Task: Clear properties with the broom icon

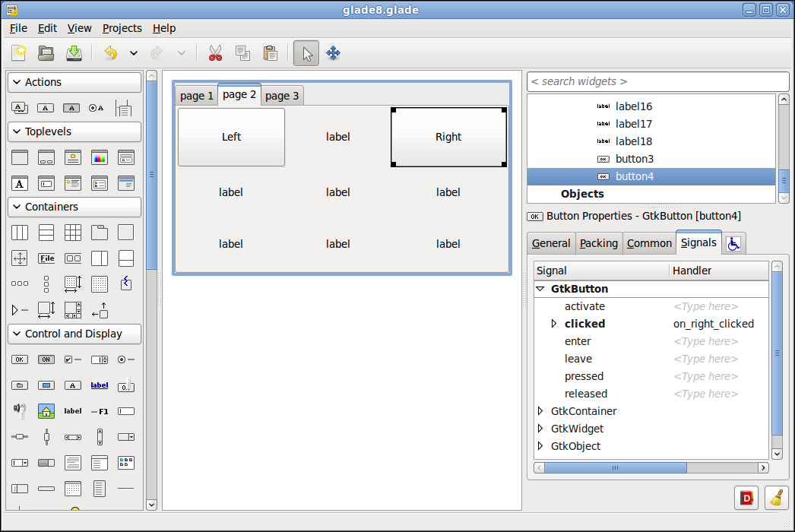Action: (x=776, y=498)
